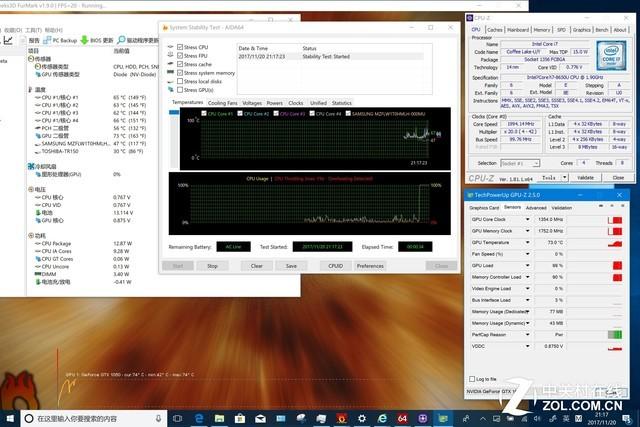Viewport: 640px width, 427px height.
Task: Click the Edge browser icon in the taskbar
Action: (198, 416)
